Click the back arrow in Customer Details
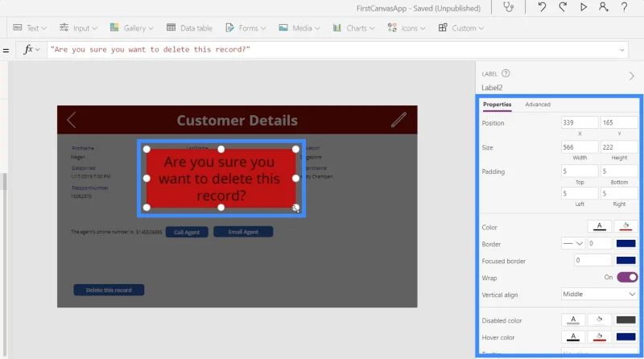Viewport: 644px width, 359px height. point(72,120)
